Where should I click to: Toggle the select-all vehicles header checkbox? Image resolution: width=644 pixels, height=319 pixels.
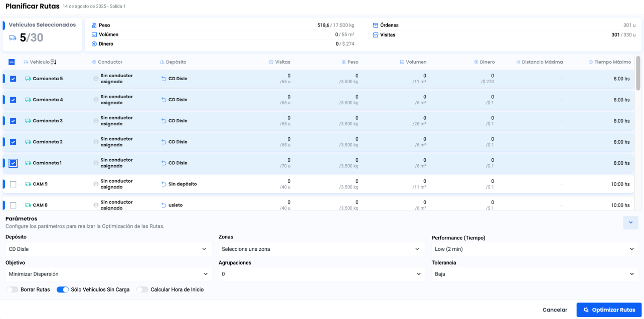click(12, 62)
